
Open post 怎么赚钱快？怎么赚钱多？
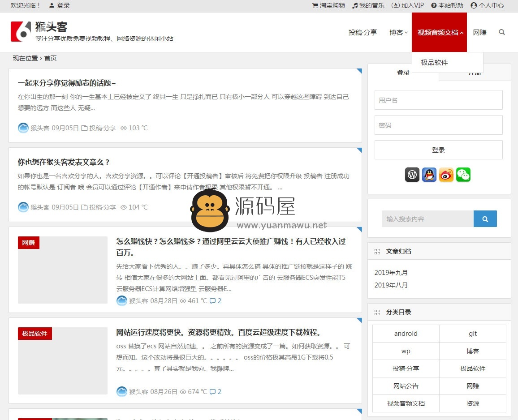[x=231, y=247]
